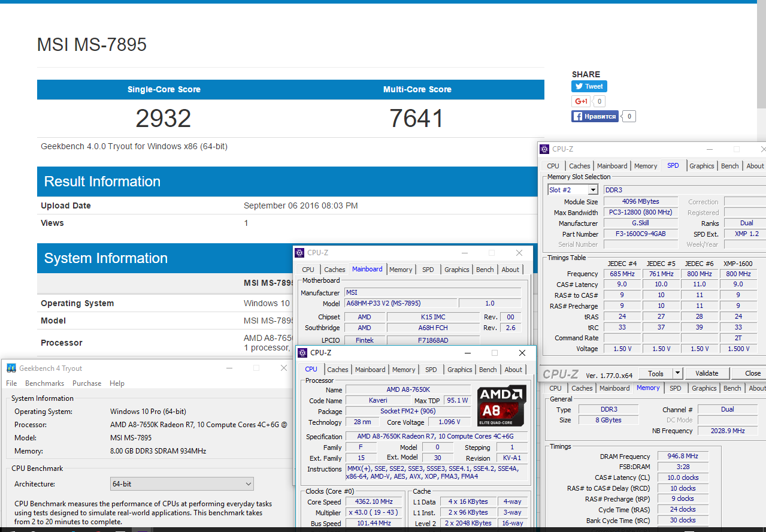Open the Graphics tab in the DRAM Frequency CPU-Z window

704,388
